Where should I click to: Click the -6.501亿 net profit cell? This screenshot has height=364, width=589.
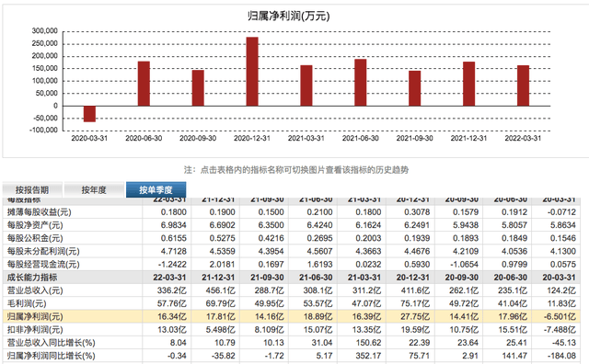click(560, 317)
